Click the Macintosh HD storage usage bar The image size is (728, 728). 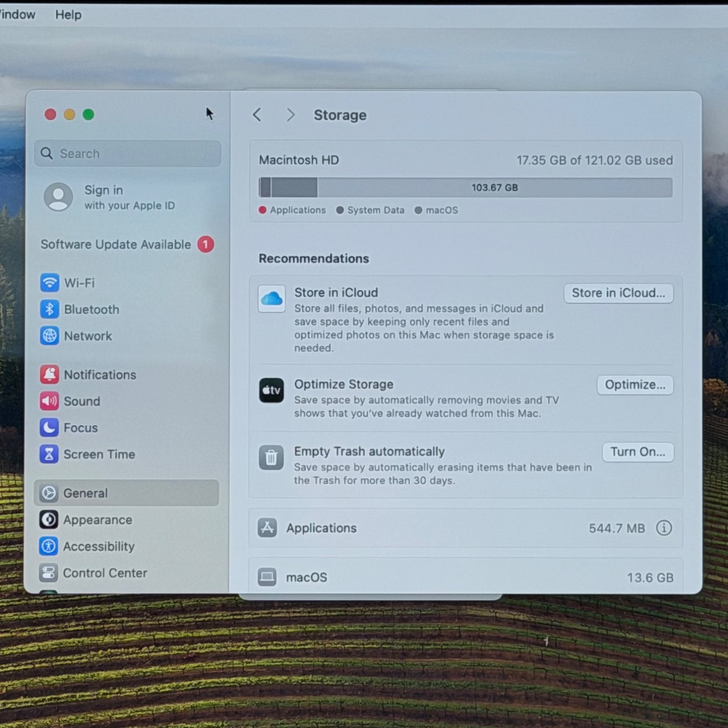[465, 188]
